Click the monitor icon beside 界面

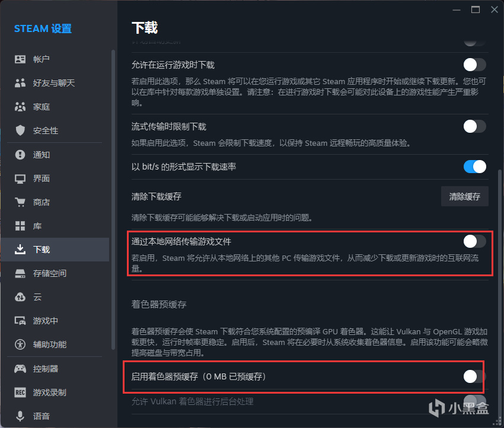(20, 178)
